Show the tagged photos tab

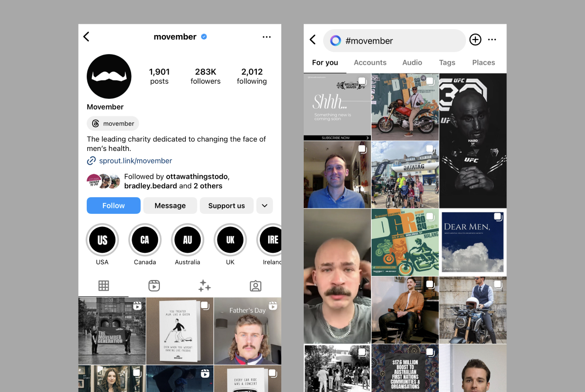(x=255, y=286)
